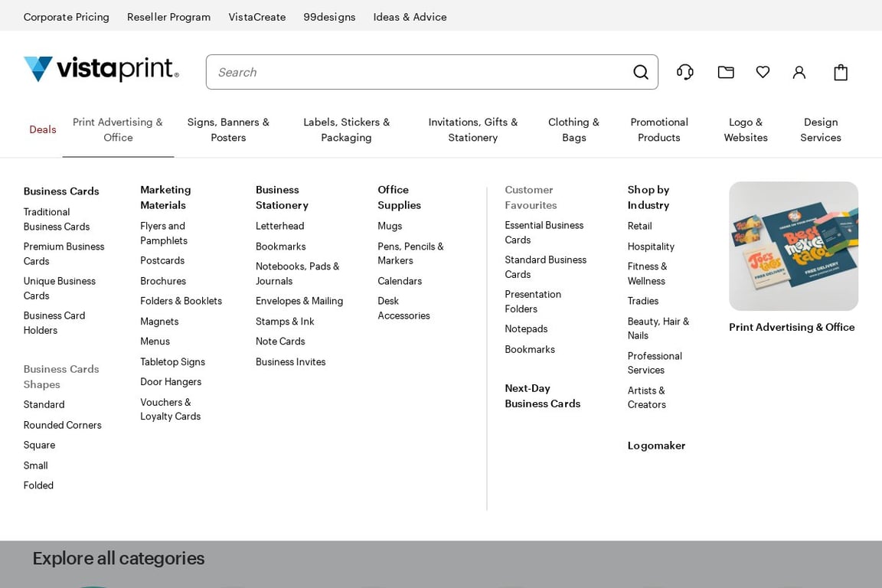Click the search magnifier icon
The image size is (882, 588).
point(641,72)
